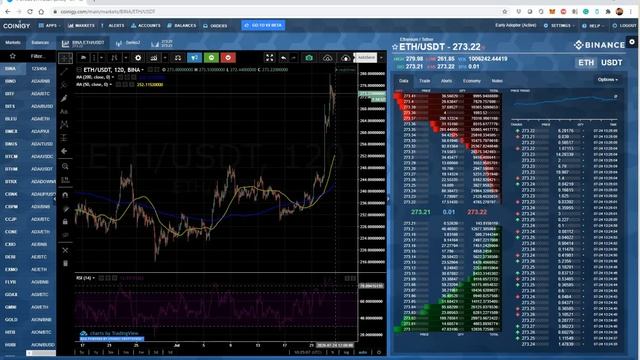Toggle fullscreen chart mode
Viewport: 640px width, 360px height.
269,58
